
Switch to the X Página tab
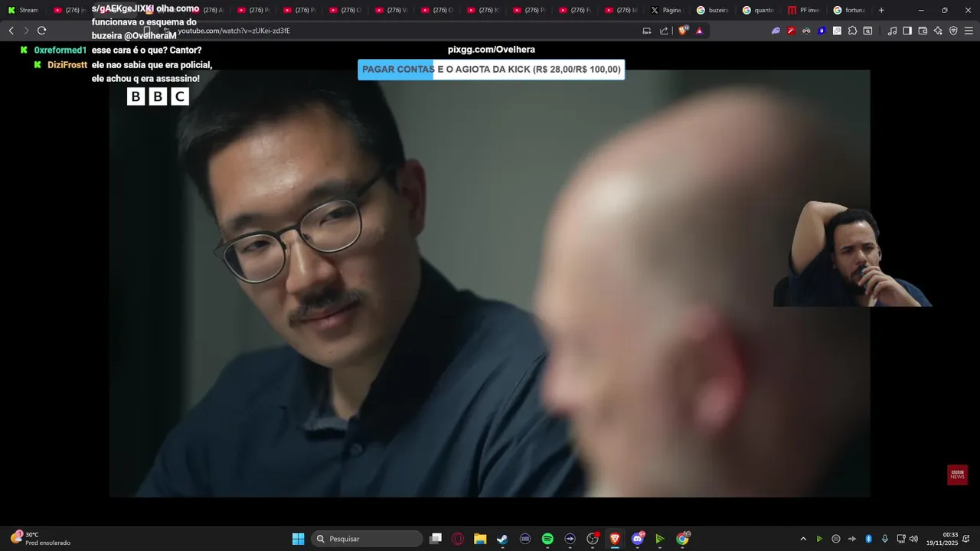(x=666, y=10)
